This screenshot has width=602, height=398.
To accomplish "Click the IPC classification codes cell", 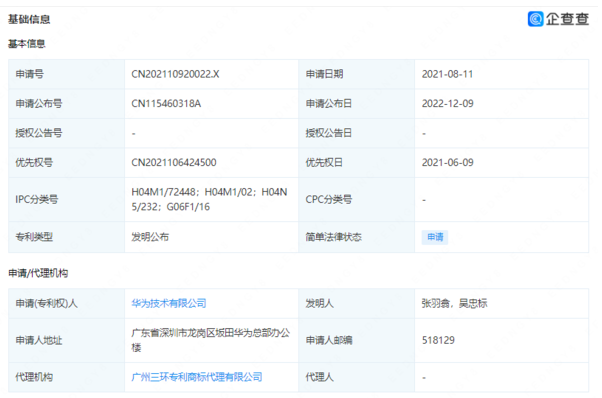I will pos(212,199).
